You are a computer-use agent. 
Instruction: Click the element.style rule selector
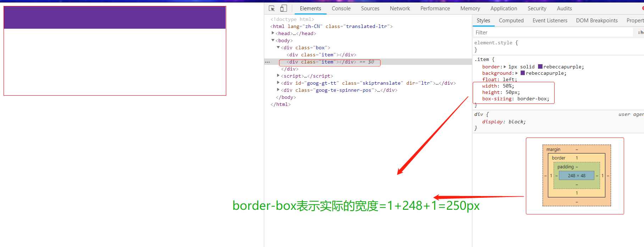493,43
